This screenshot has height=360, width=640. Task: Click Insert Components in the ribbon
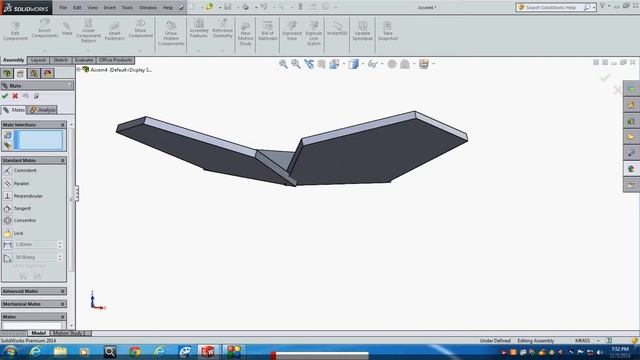(x=44, y=29)
